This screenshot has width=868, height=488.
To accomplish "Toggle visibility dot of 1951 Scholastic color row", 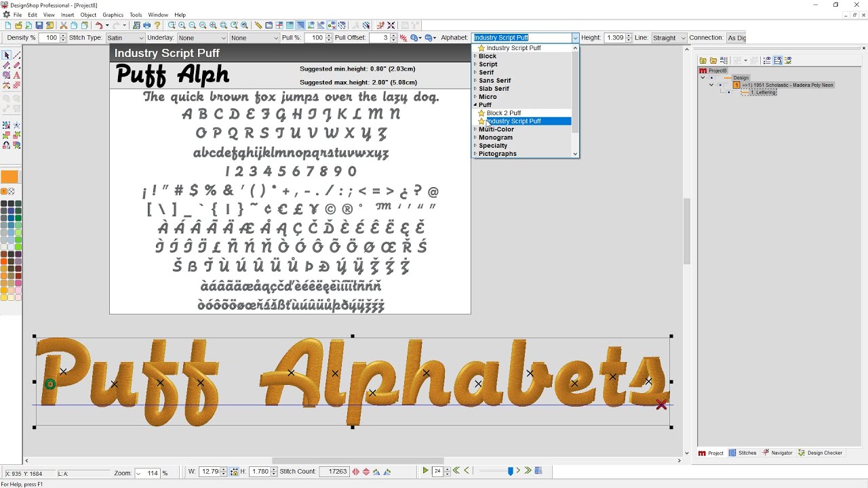I will pos(720,85).
